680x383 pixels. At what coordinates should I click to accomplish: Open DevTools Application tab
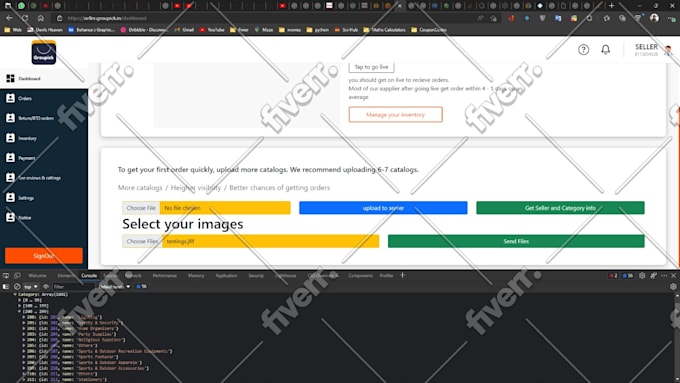click(x=226, y=275)
